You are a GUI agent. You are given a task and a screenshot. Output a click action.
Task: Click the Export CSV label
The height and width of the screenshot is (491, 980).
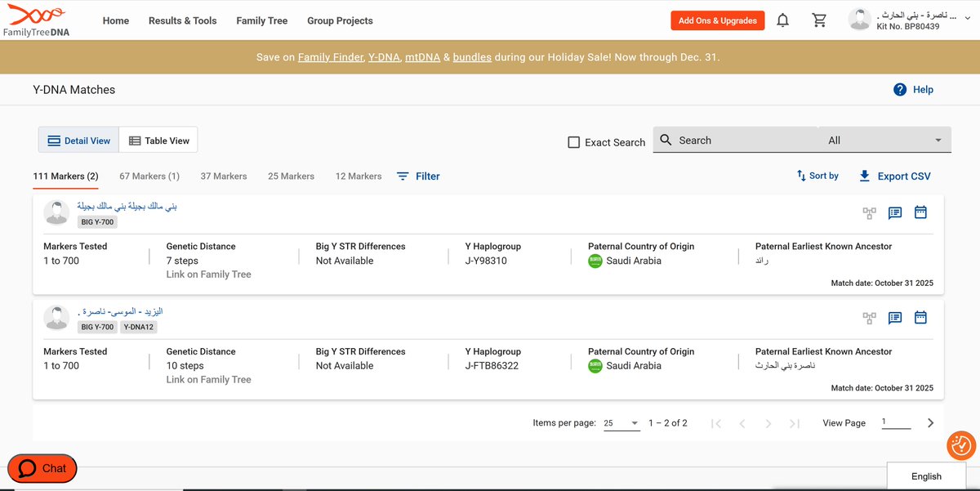point(904,176)
